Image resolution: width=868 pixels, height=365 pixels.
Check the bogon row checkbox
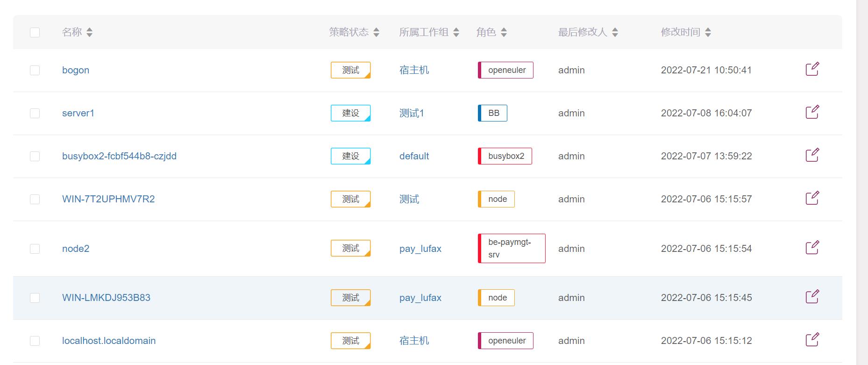35,70
